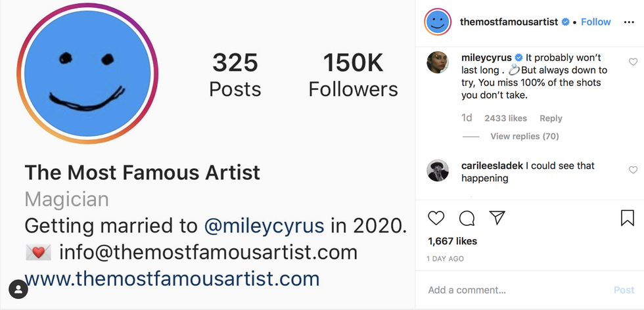Like mileycyrus's comment with small heart

click(x=633, y=62)
